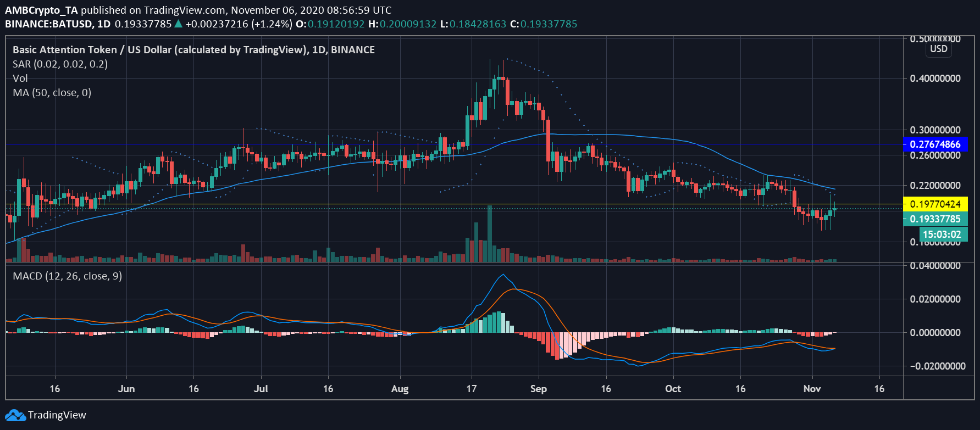This screenshot has height=430, width=980.
Task: Select the MACD (12, 26, close, 9) legend
Action: pyautogui.click(x=68, y=276)
